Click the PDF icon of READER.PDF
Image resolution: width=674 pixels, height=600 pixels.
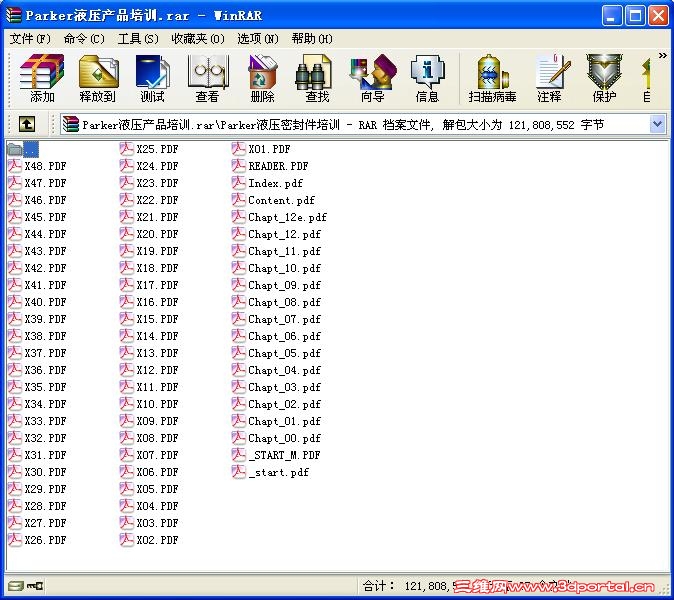(x=239, y=166)
